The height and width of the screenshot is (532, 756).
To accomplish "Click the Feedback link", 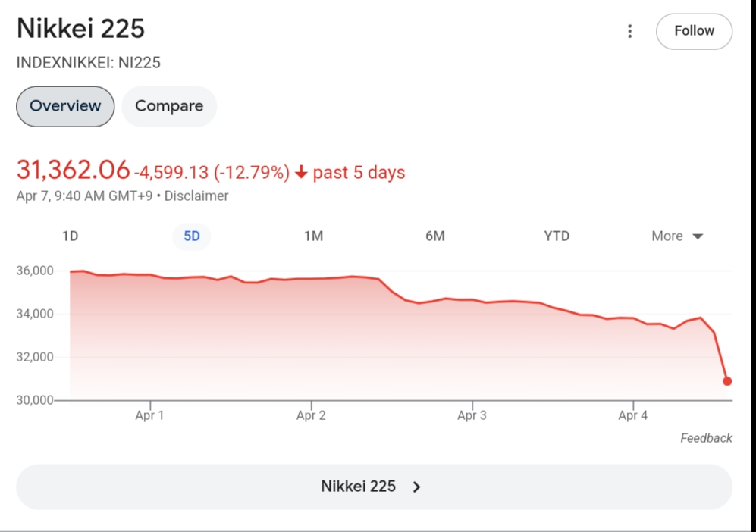I will coord(706,438).
